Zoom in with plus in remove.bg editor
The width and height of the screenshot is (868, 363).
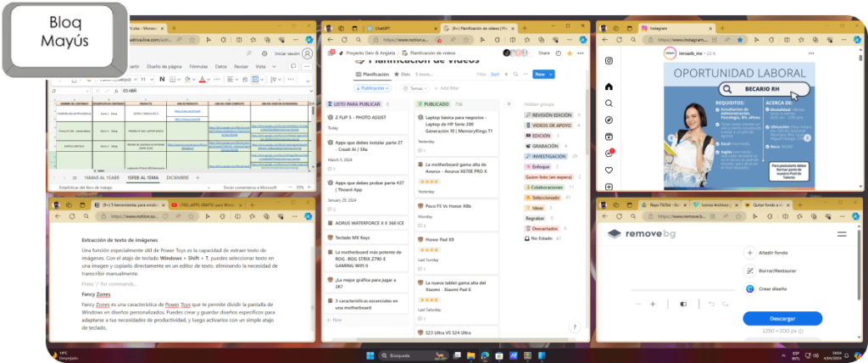(653, 304)
